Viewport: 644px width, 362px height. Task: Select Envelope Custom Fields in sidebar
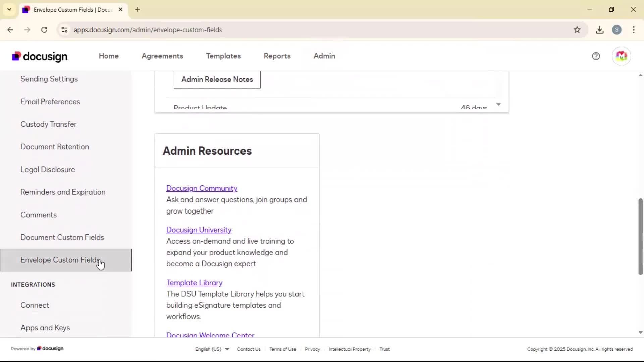coord(66,260)
